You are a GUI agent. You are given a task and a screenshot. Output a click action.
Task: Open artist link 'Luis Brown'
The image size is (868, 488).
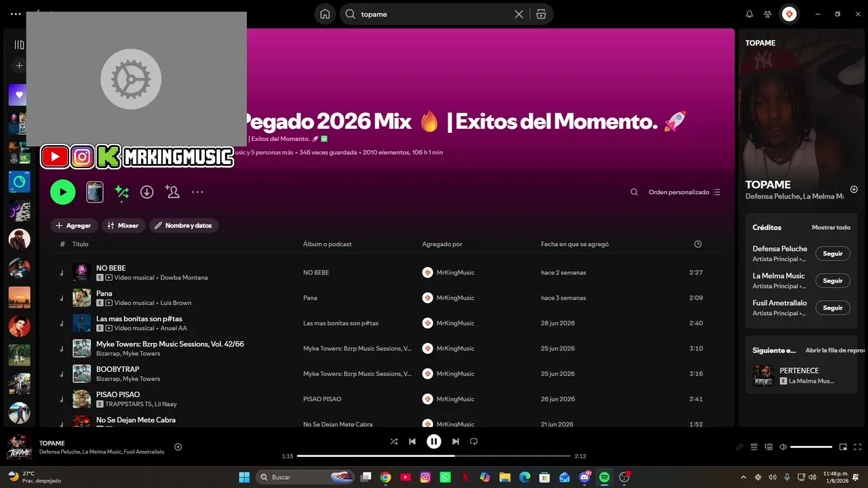176,303
